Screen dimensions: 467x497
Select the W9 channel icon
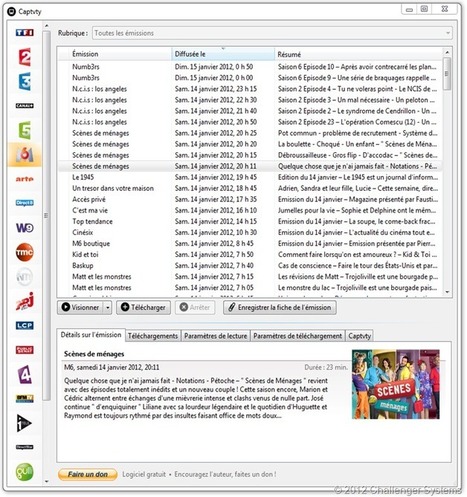(25, 228)
